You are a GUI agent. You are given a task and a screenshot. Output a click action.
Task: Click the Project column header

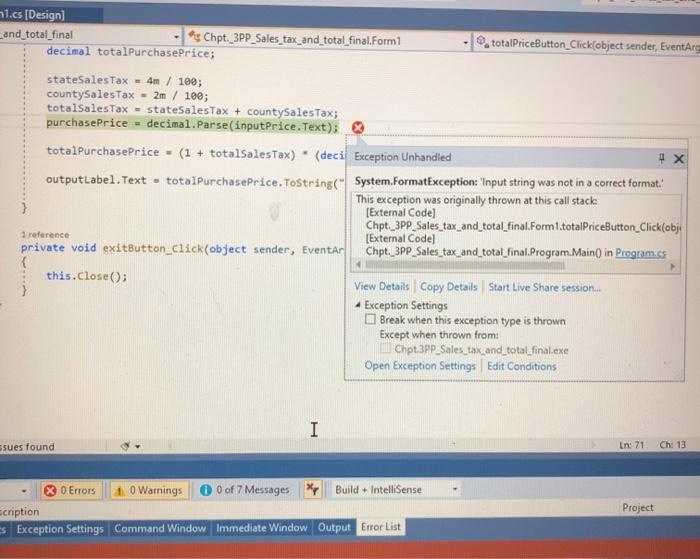pos(638,507)
